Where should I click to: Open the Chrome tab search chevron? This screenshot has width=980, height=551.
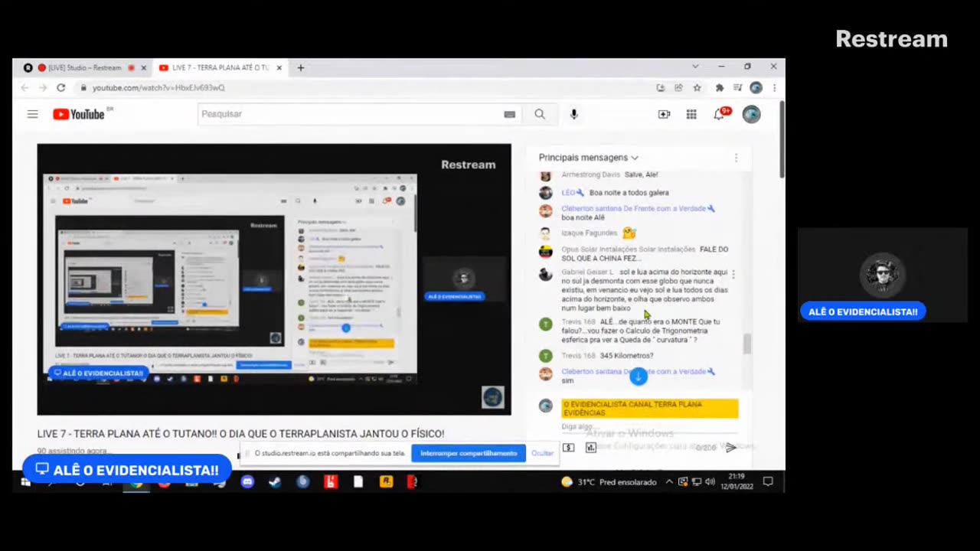[x=695, y=67]
